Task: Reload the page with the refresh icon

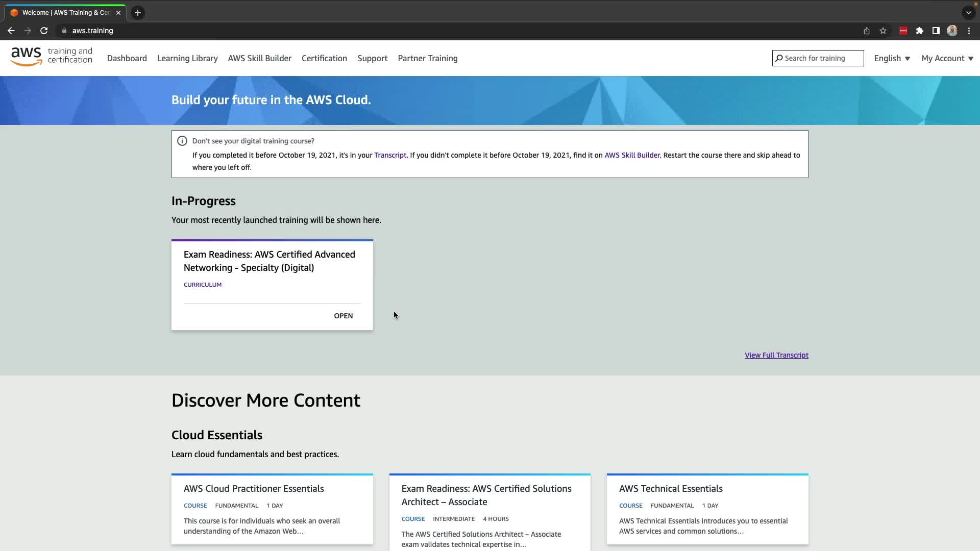Action: (x=44, y=31)
